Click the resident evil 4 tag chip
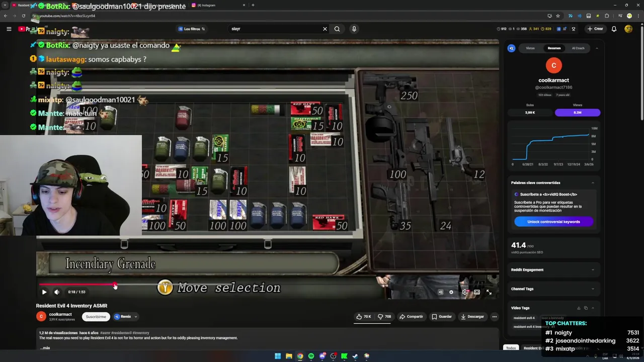Screen dimensions: 644x362 [x=524, y=318]
